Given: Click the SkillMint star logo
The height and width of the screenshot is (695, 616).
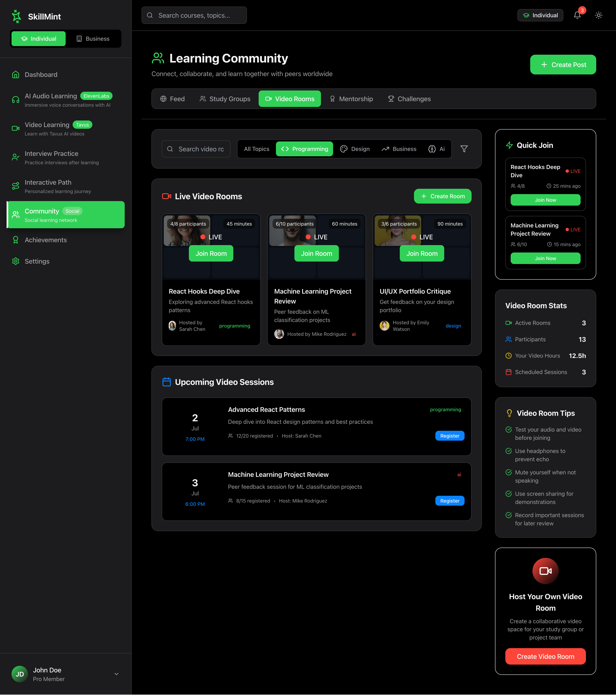Looking at the screenshot, I should pyautogui.click(x=16, y=16).
